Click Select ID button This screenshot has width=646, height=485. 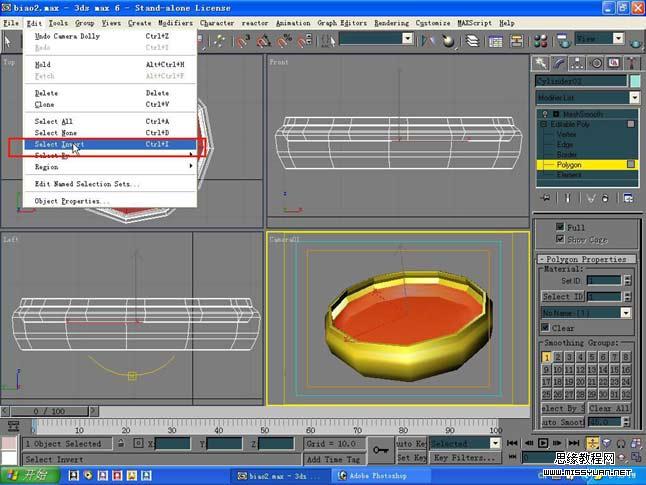563,297
